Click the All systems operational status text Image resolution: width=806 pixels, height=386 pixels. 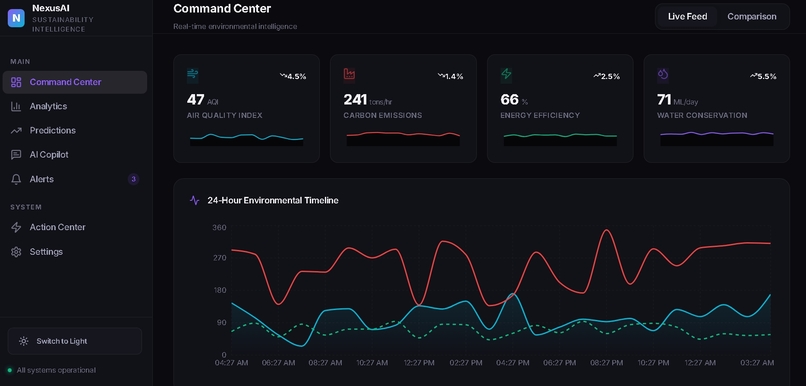click(x=56, y=370)
